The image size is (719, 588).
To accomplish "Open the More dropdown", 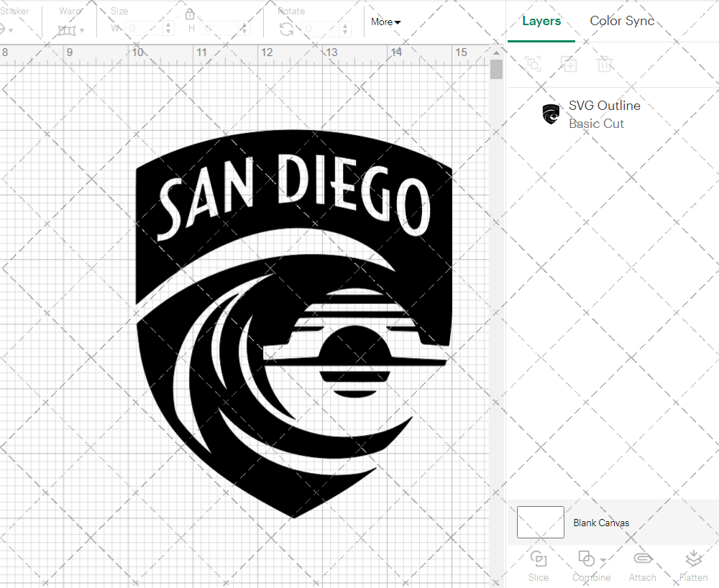I will 385,22.
